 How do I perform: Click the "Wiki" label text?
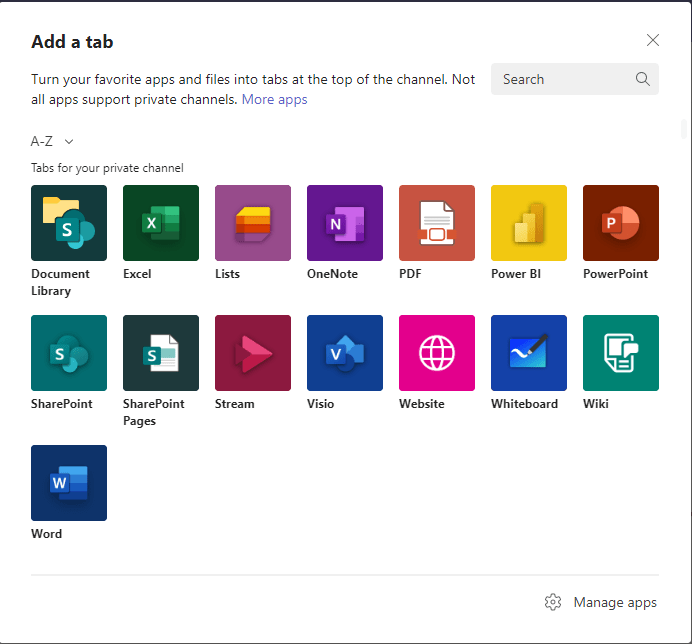(596, 404)
